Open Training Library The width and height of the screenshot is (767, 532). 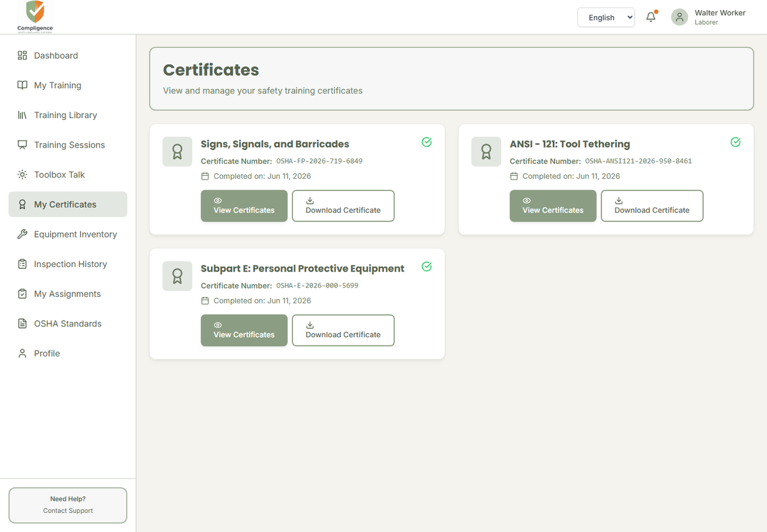pyautogui.click(x=68, y=115)
